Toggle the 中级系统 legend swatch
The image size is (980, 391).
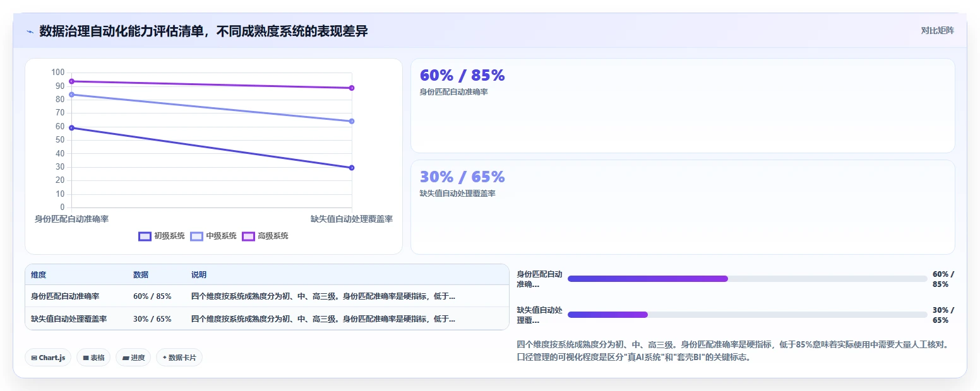(196, 236)
